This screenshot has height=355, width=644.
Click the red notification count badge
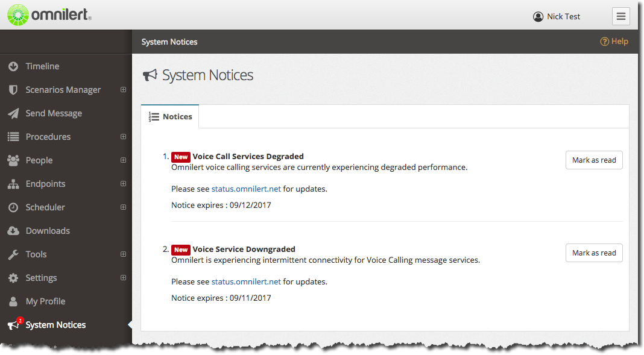tap(20, 321)
